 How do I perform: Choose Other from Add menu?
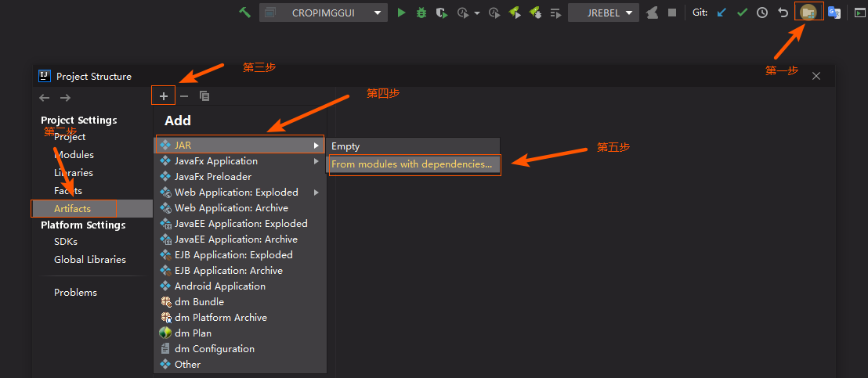click(x=240, y=365)
